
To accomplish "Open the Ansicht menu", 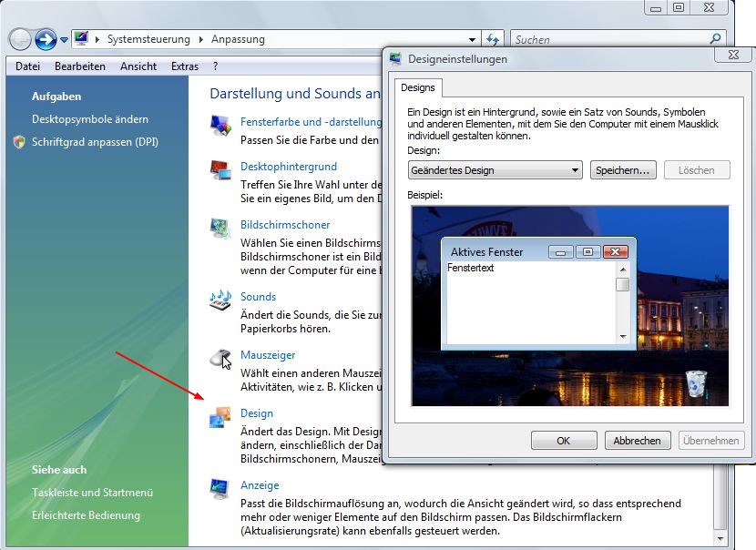I will [138, 66].
